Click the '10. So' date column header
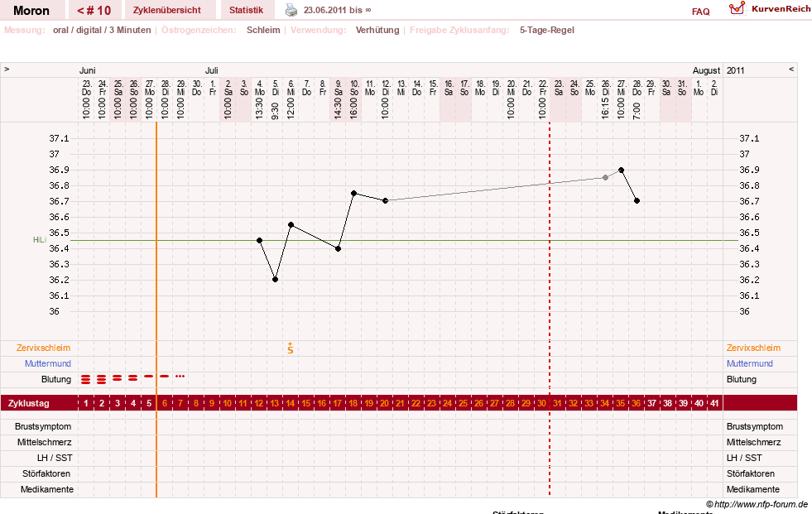This screenshot has height=514, width=812. [x=354, y=88]
